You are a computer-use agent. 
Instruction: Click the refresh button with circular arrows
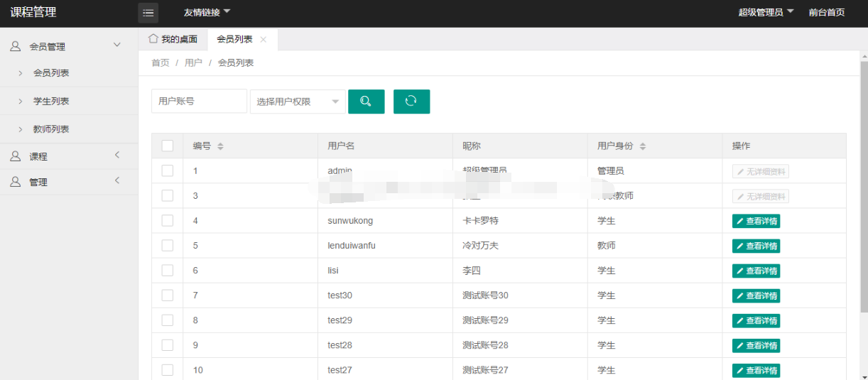click(411, 101)
